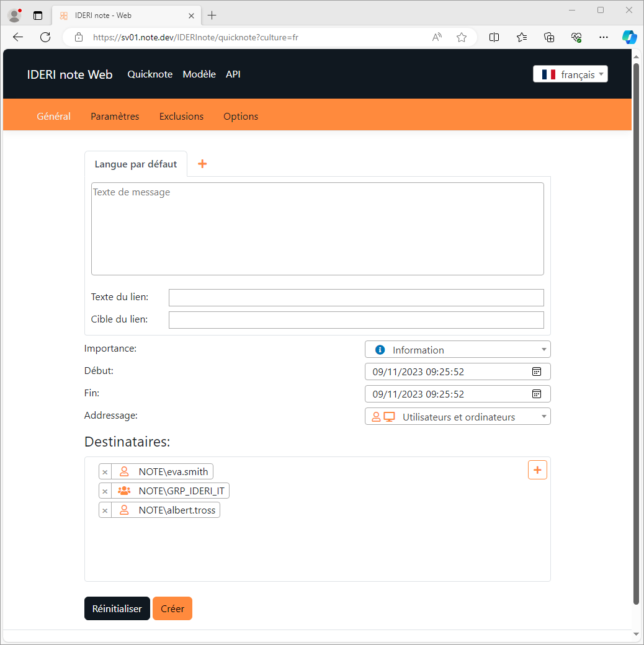Open the favorites list
The height and width of the screenshot is (645, 644).
coord(521,37)
